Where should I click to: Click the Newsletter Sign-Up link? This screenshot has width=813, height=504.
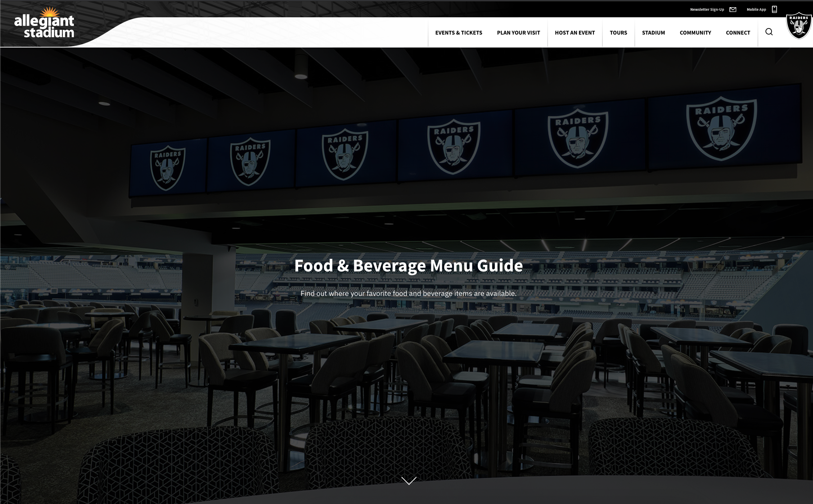tap(707, 10)
